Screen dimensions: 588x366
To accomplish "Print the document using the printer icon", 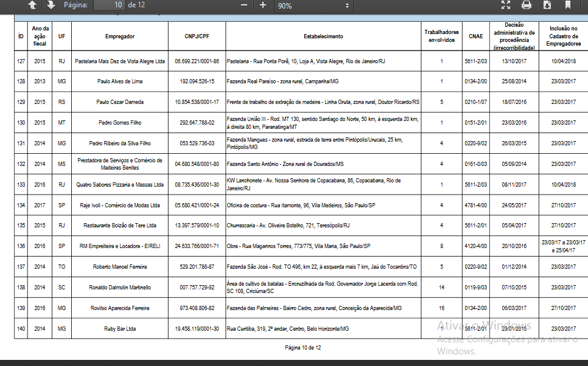I will click(527, 5).
